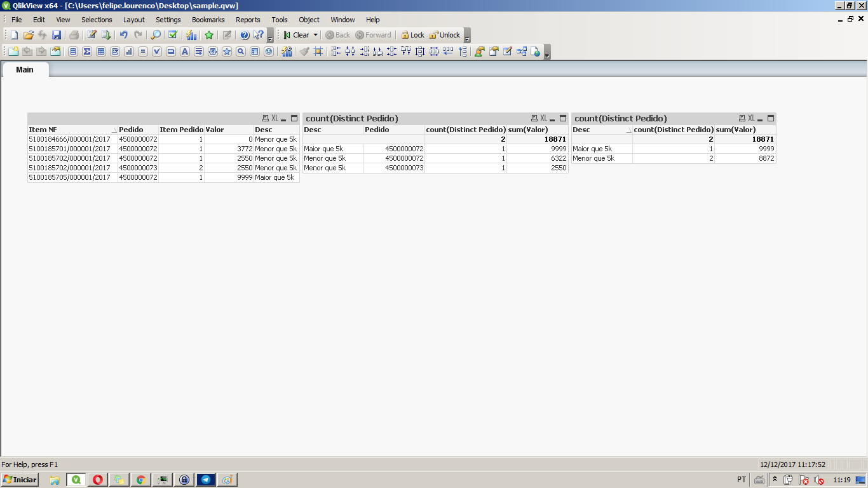
Task: Select the 8872 sum in right chart
Action: (x=745, y=158)
